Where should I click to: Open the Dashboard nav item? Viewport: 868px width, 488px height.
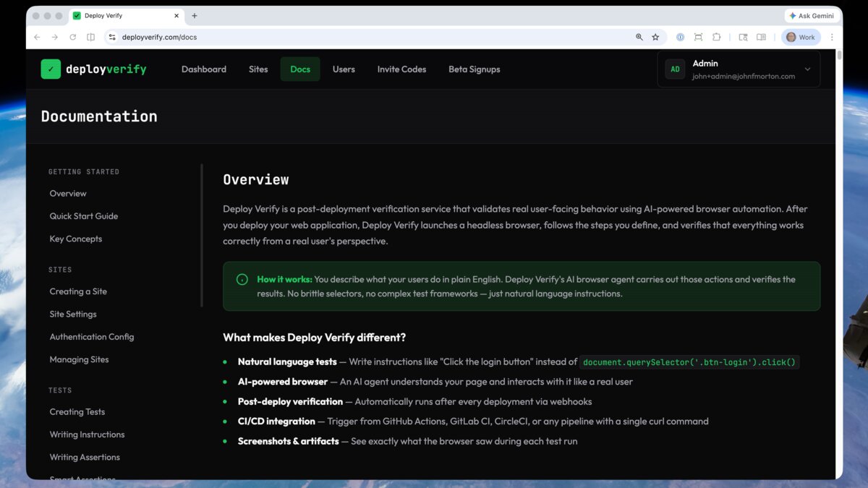[x=204, y=69]
